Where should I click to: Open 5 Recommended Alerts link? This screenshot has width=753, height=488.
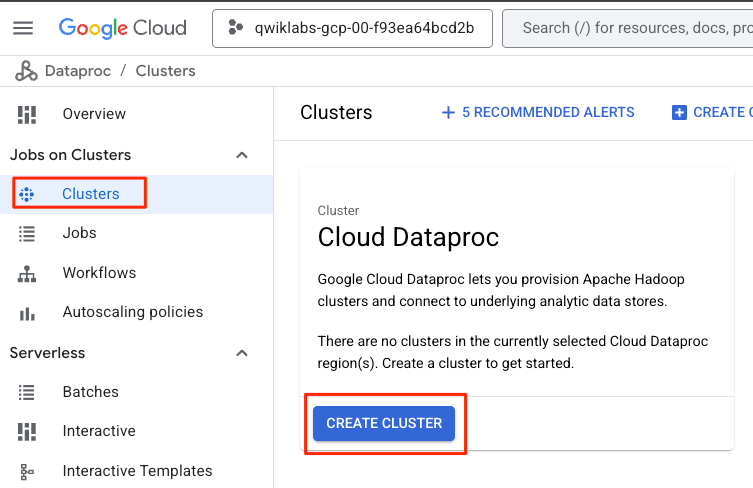[538, 112]
